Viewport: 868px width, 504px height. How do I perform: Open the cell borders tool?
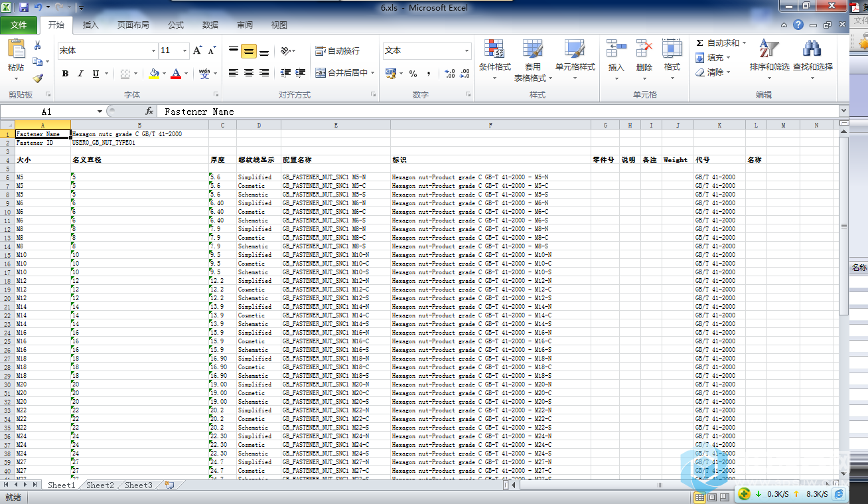(x=125, y=74)
